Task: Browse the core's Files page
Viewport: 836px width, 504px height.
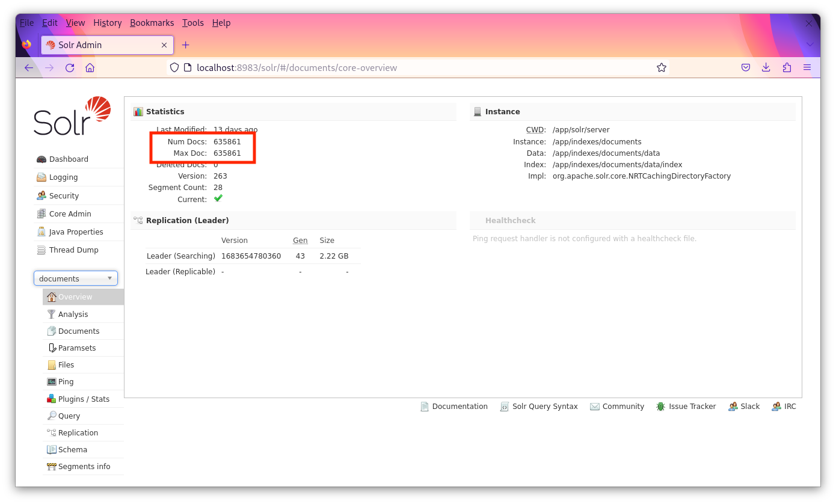Action: pyautogui.click(x=83, y=365)
